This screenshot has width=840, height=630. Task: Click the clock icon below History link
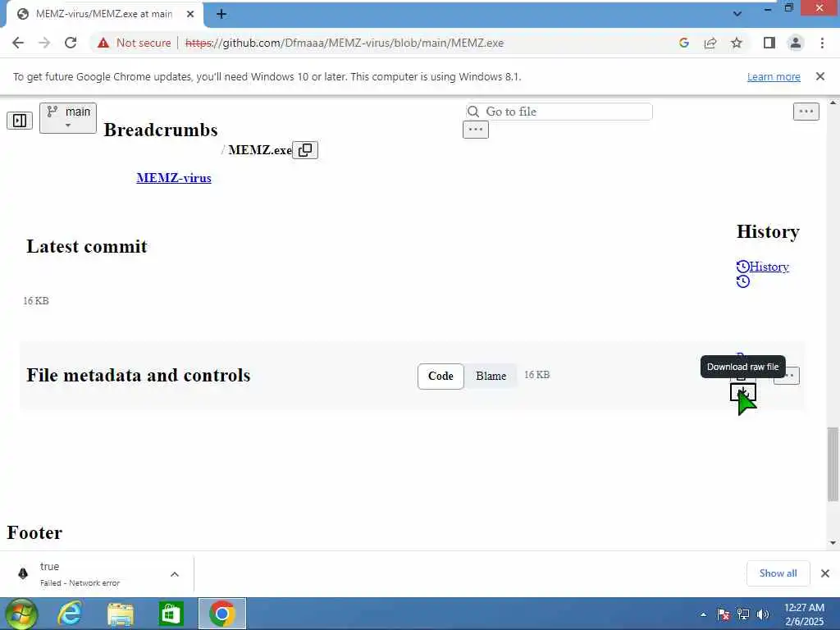(742, 281)
